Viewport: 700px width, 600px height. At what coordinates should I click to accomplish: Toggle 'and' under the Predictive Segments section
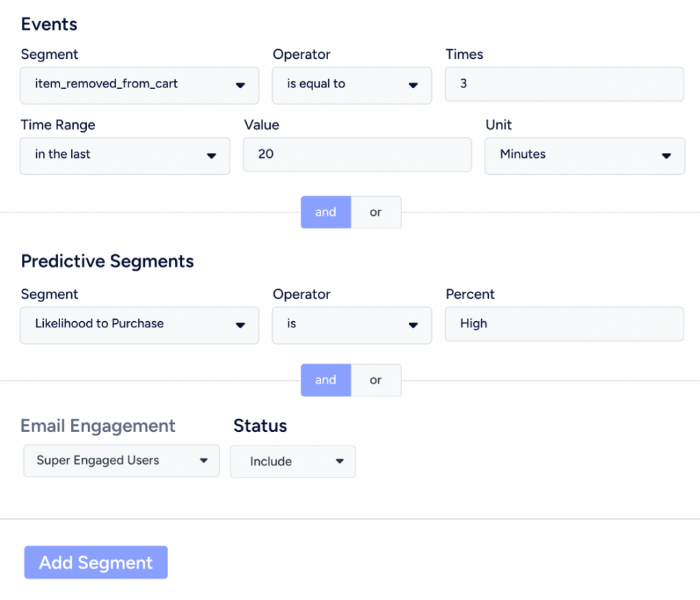tap(325, 380)
